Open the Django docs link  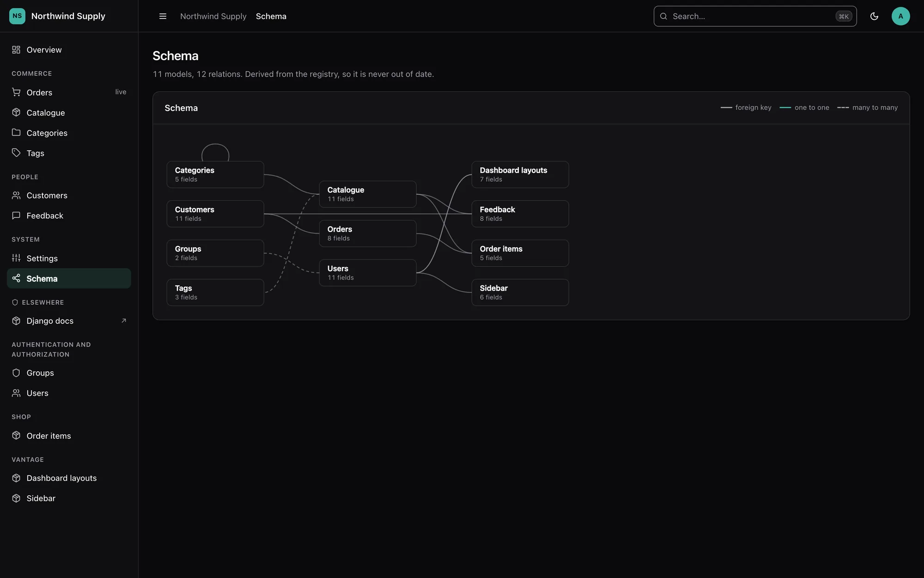coord(69,321)
